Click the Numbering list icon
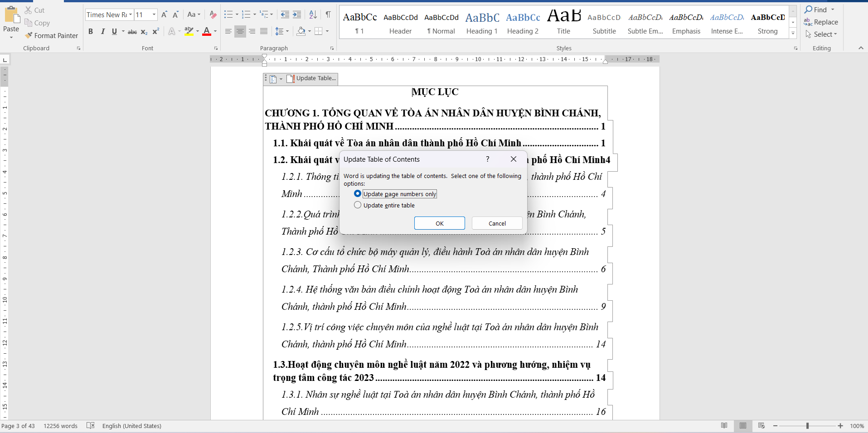This screenshot has height=433, width=868. 246,14
